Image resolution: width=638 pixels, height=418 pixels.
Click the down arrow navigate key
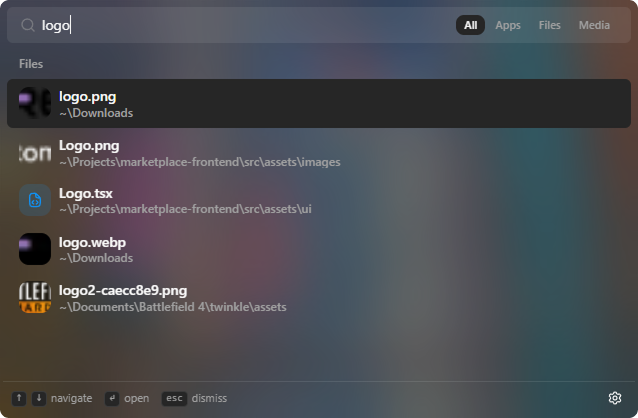point(39,398)
